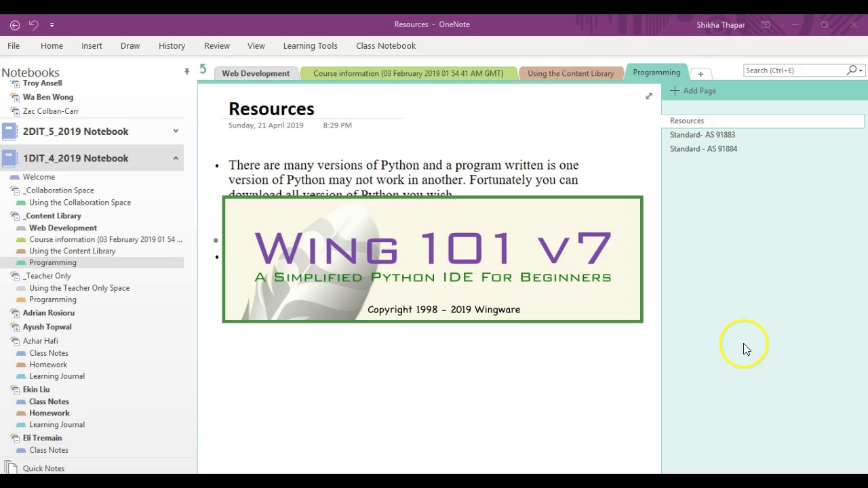
Task: Open Eli Tremain's Class Notes section
Action: [x=48, y=450]
